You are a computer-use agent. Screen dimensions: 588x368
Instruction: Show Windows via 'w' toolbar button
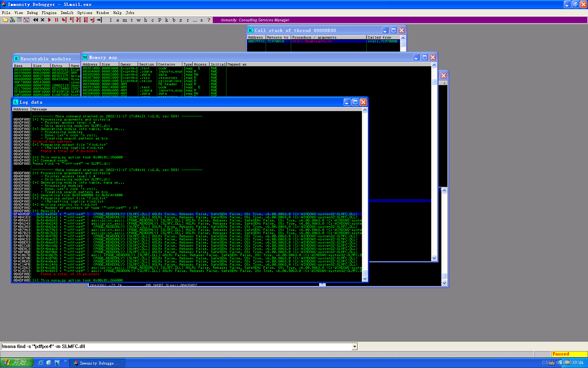coord(139,20)
